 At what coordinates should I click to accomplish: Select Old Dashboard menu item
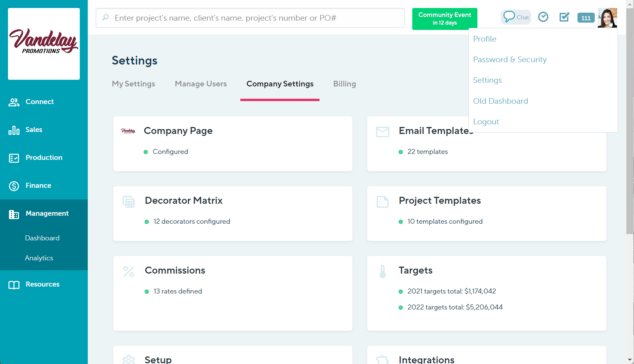pyautogui.click(x=500, y=101)
